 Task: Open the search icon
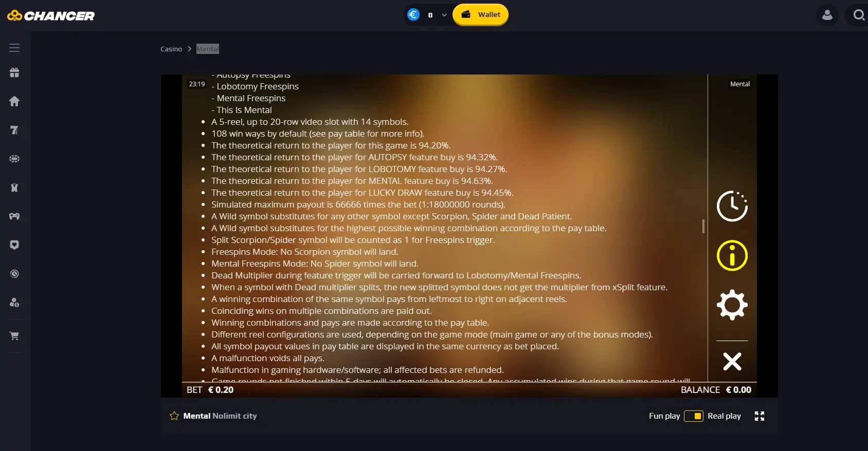pos(858,15)
